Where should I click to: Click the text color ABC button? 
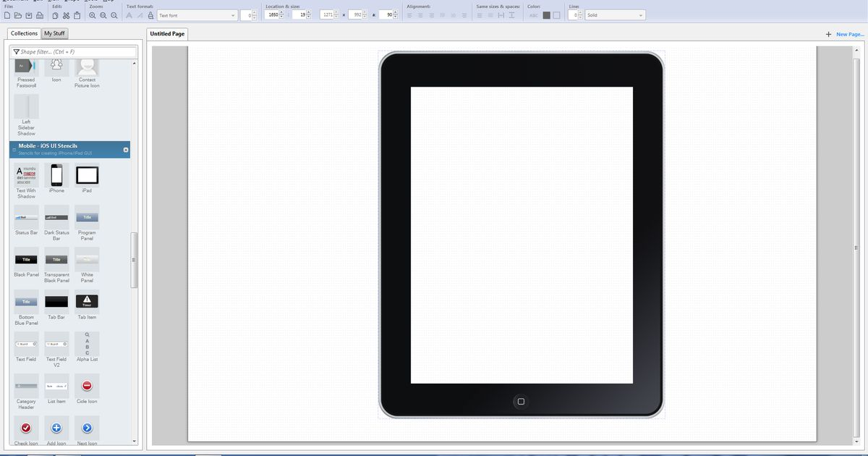coord(534,15)
